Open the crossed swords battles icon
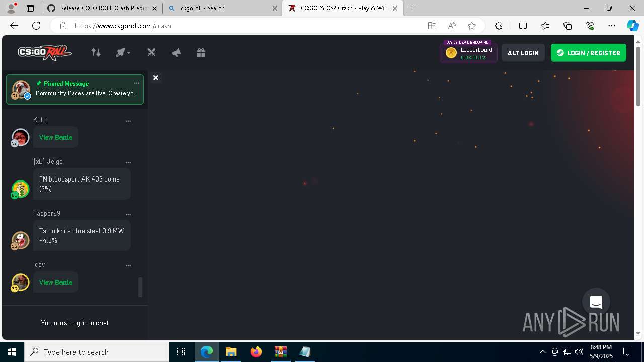The height and width of the screenshot is (362, 644). click(151, 52)
